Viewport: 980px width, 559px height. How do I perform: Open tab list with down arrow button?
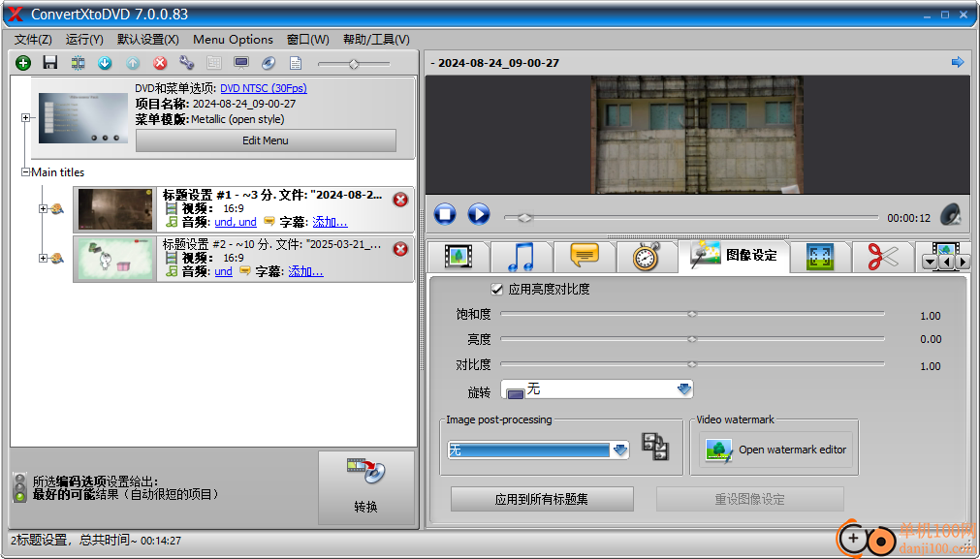pos(930,263)
